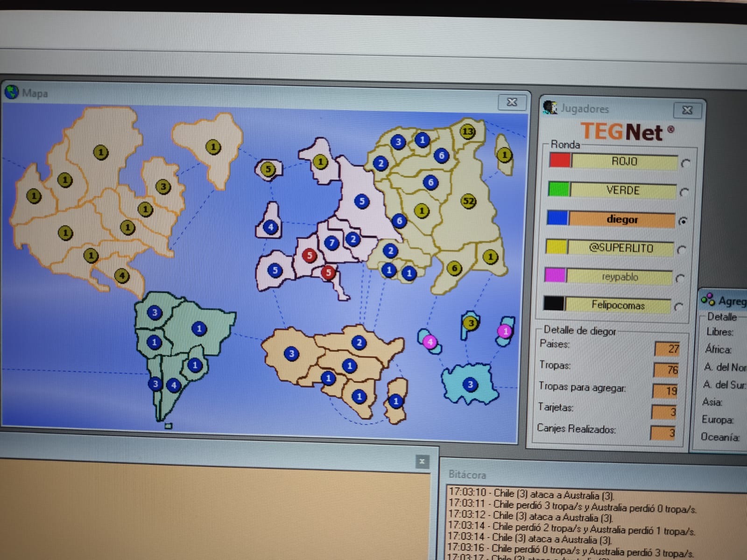Viewport: 747px width, 560px height.
Task: Click the yellow 52-troop token in Asia
Action: pyautogui.click(x=468, y=201)
